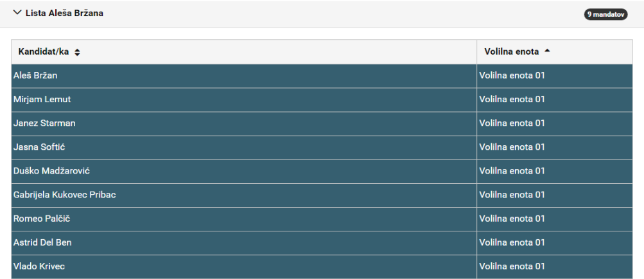Screen dimensions: 644x279
Task: Select candidate Mirjam Lemut row
Action: 322,100
